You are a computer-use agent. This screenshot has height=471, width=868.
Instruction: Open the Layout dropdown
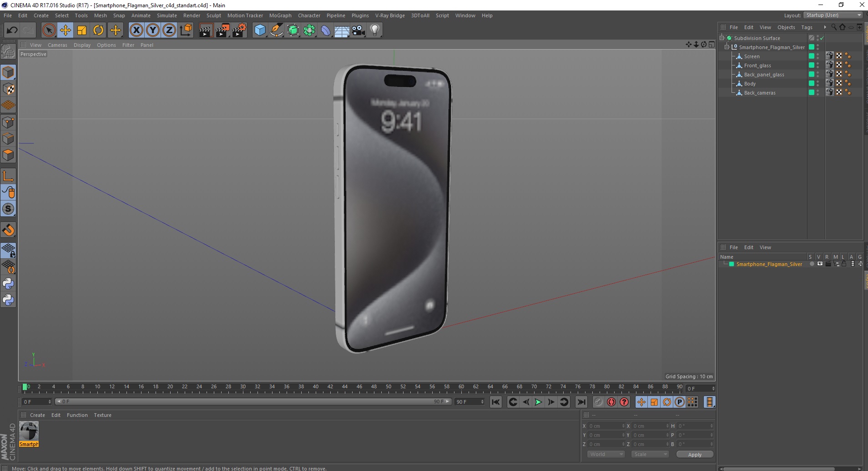coord(833,15)
